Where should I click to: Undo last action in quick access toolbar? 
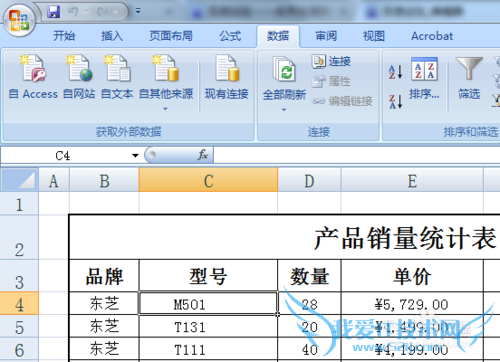click(x=73, y=12)
